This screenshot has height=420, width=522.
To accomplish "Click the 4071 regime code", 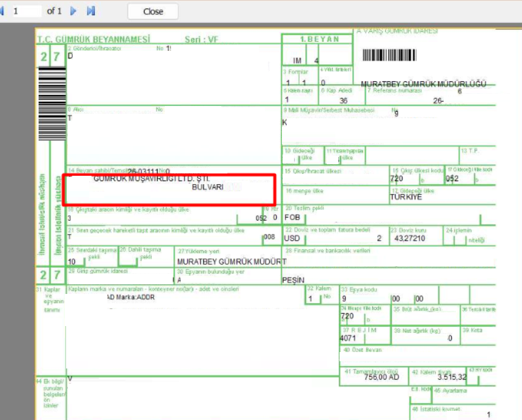I will (348, 338).
